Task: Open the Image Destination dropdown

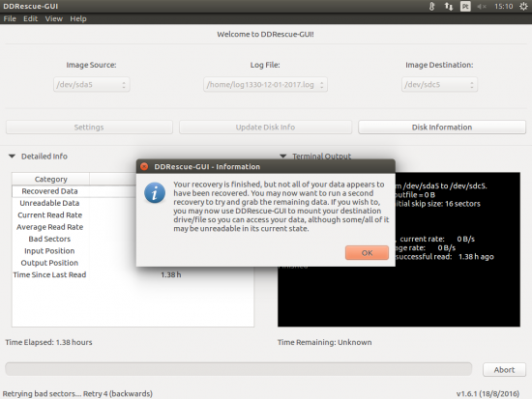Action: (439, 85)
